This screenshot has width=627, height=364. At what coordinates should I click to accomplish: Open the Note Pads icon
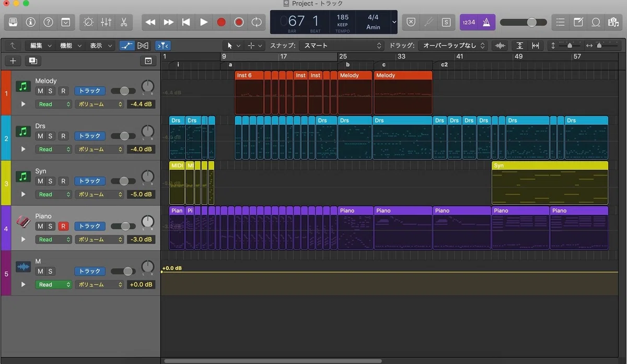[x=578, y=22]
